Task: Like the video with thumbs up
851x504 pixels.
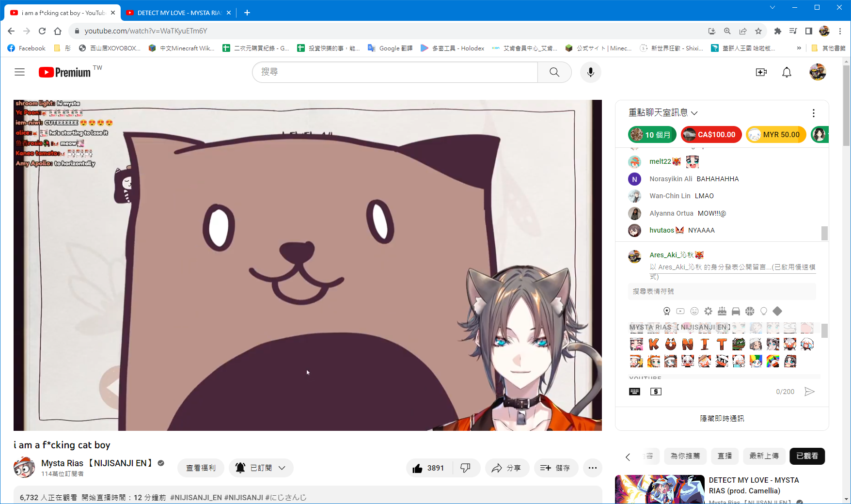Action: click(429, 468)
